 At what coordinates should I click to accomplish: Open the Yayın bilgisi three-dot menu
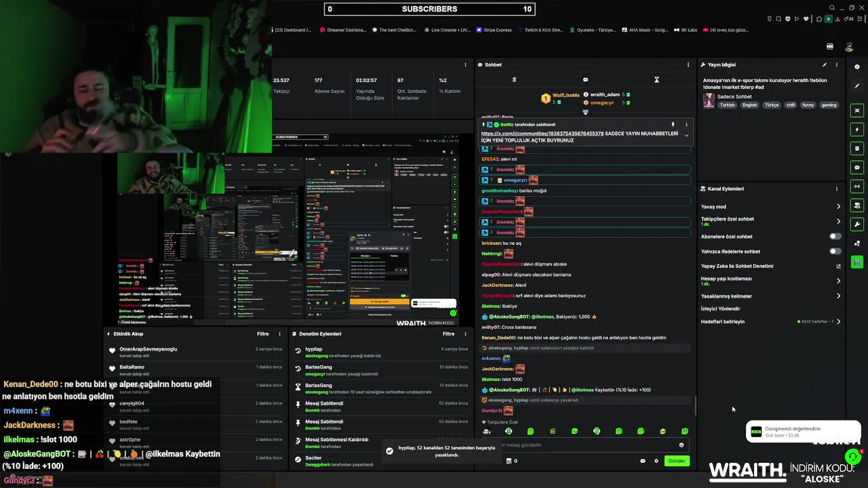click(837, 65)
